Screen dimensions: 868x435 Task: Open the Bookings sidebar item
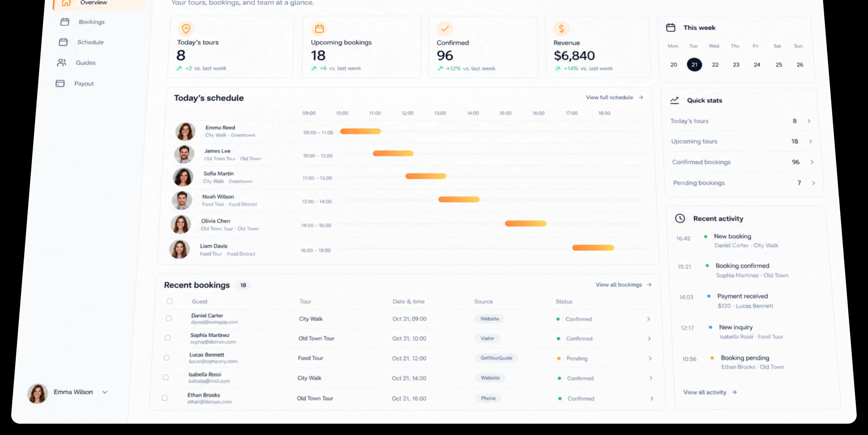[x=83, y=22]
